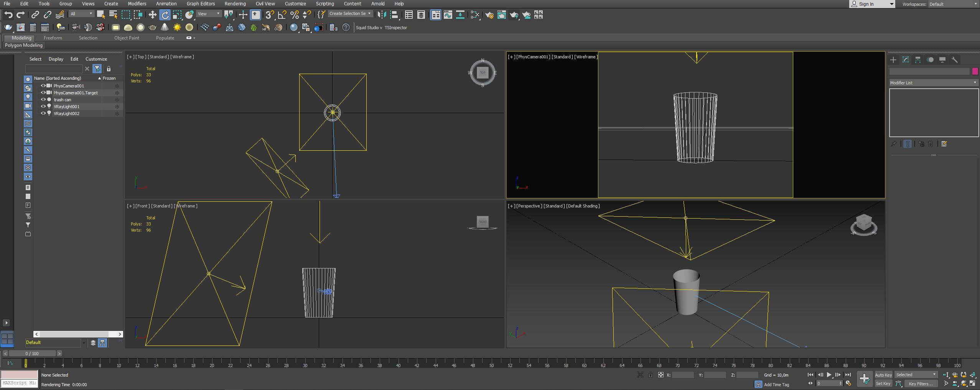Click the Undo arrow icon

pyautogui.click(x=8, y=15)
